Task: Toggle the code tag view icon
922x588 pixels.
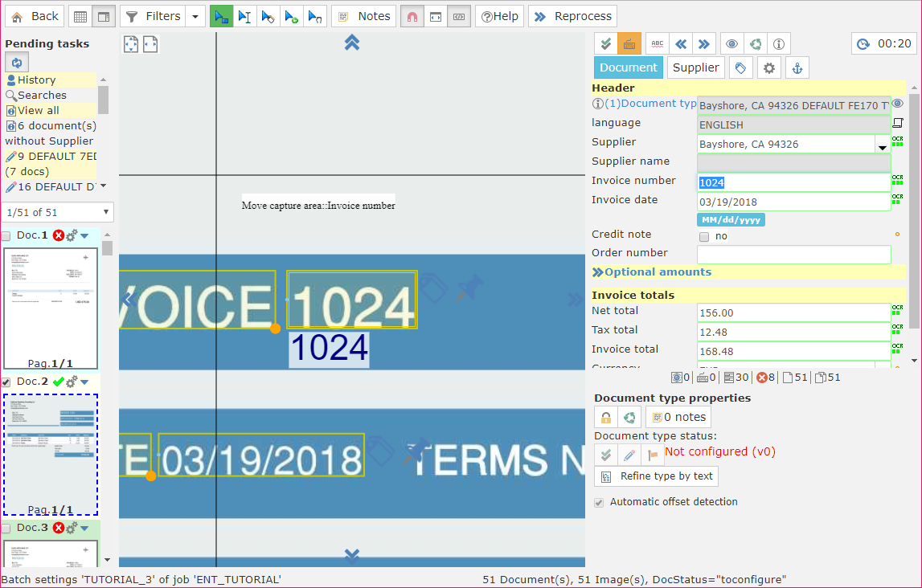Action: click(459, 16)
